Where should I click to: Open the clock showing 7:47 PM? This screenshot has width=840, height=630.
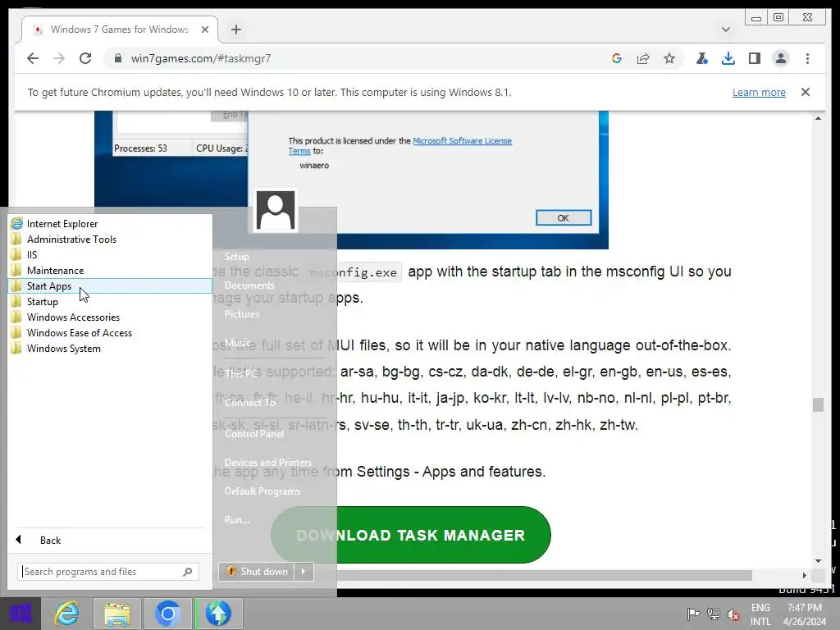804,614
